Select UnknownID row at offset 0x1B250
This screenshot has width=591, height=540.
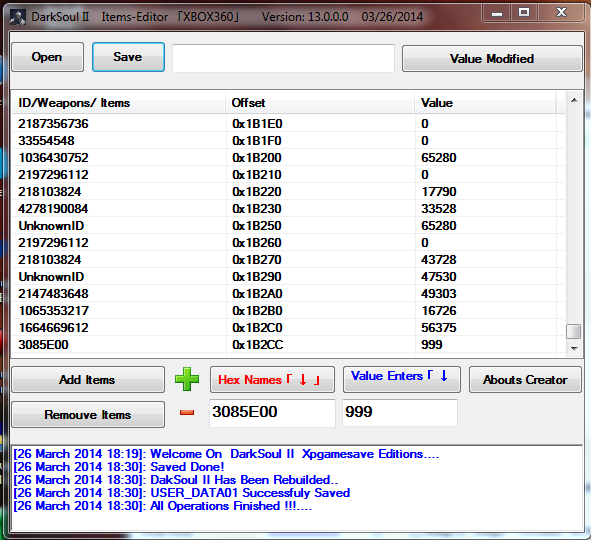click(x=288, y=226)
